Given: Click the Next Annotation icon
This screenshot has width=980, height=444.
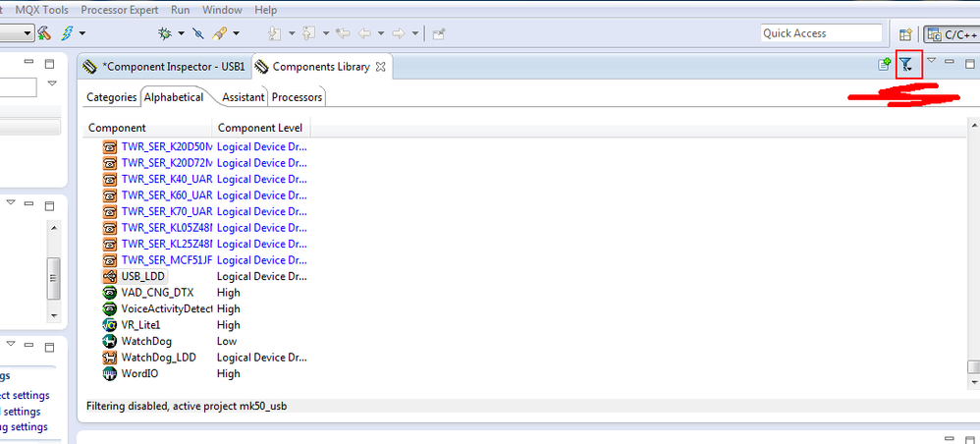Looking at the screenshot, I should [275, 33].
